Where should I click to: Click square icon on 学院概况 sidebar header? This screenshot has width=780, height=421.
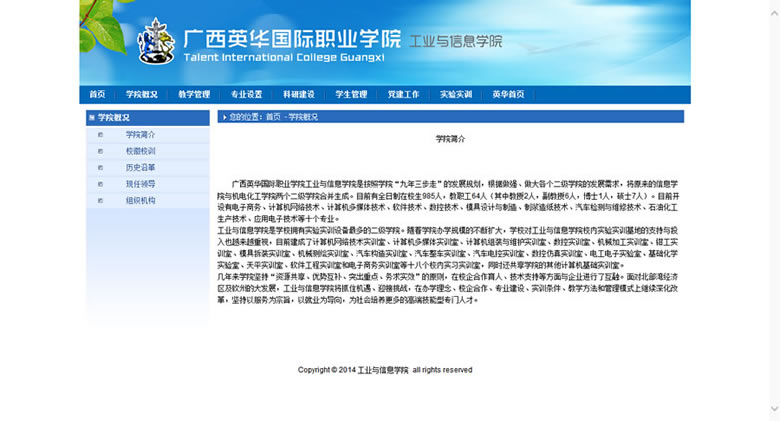point(92,117)
